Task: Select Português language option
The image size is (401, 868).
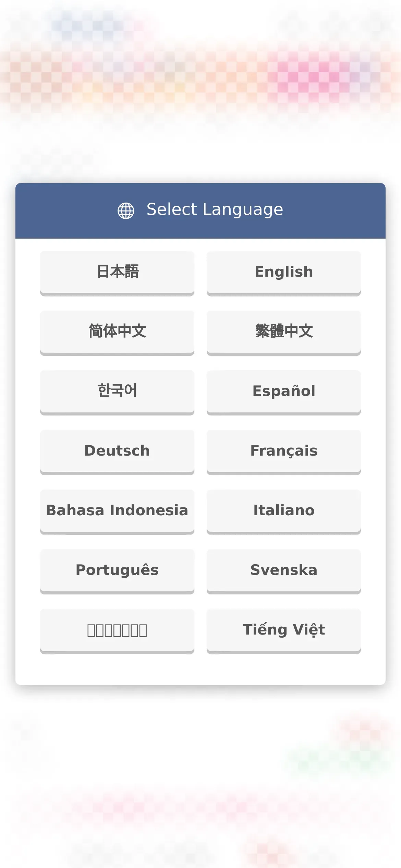Action: [x=117, y=571]
